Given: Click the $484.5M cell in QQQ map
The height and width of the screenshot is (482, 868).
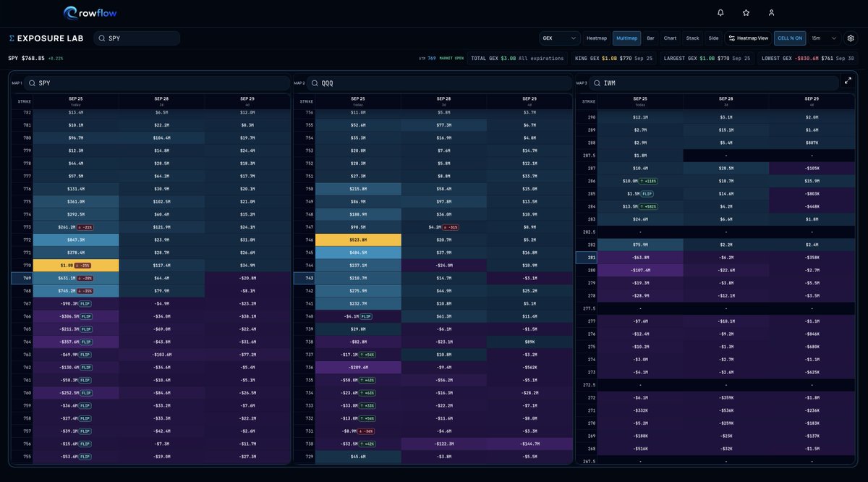Looking at the screenshot, I should point(357,253).
